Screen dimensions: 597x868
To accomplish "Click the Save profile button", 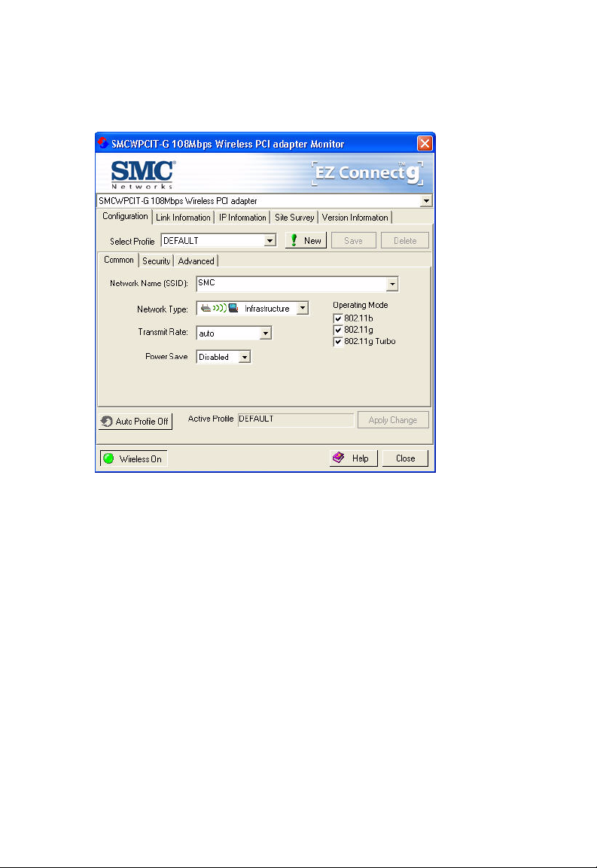I will [x=353, y=240].
